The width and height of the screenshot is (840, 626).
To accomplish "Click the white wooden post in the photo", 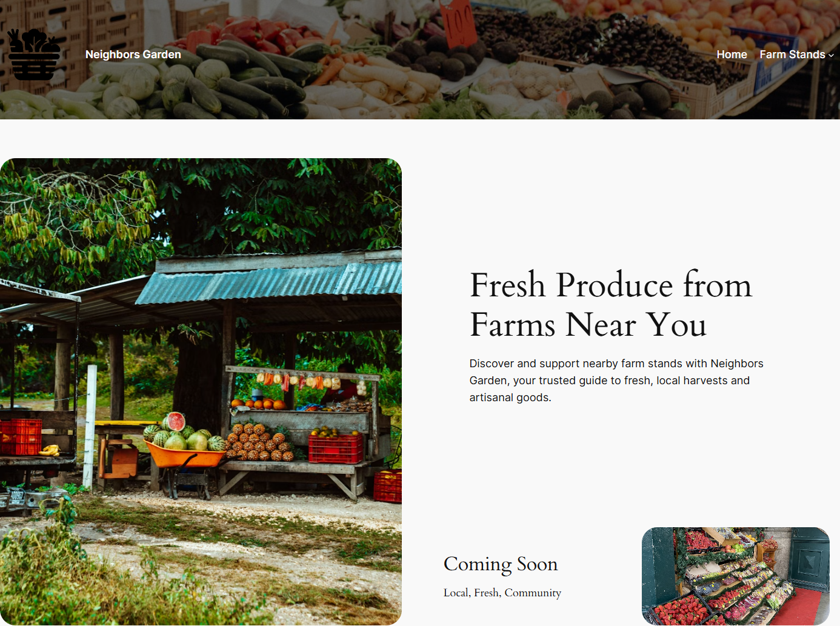I will (90, 427).
